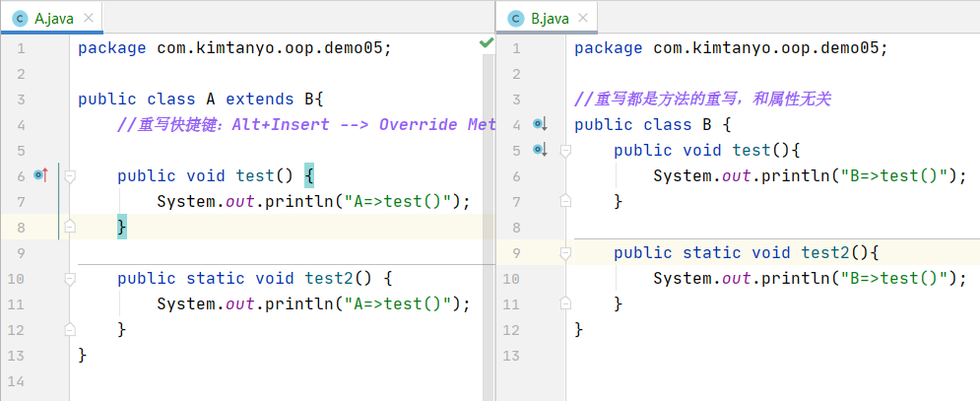Click test method name on A.java line 6
This screenshot has height=401, width=980.
255,175
